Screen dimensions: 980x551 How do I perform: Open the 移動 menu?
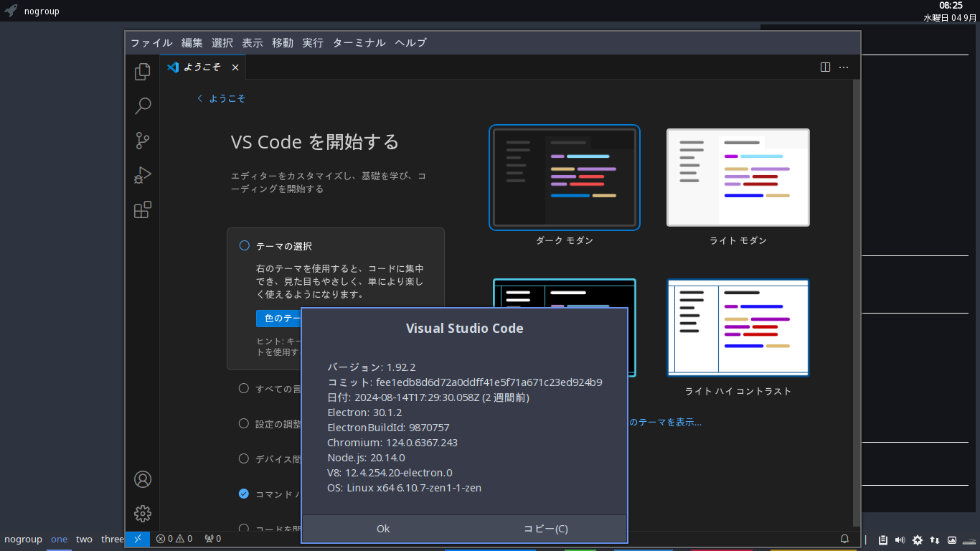[283, 42]
